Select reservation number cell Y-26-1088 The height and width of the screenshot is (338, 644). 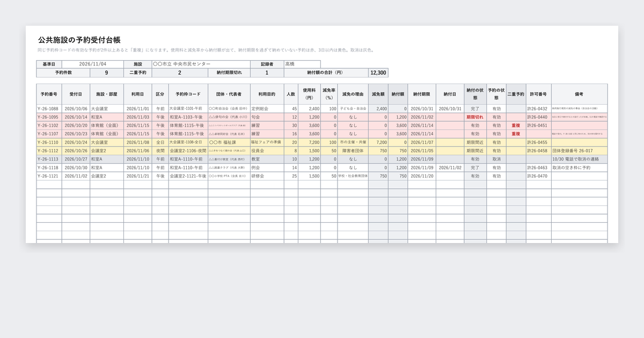tap(49, 108)
